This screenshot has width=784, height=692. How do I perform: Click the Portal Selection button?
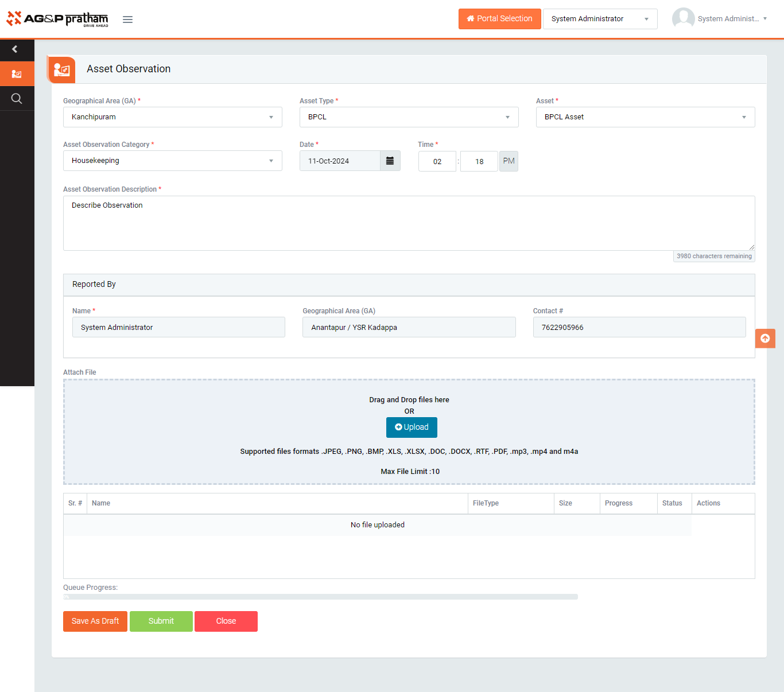(499, 19)
